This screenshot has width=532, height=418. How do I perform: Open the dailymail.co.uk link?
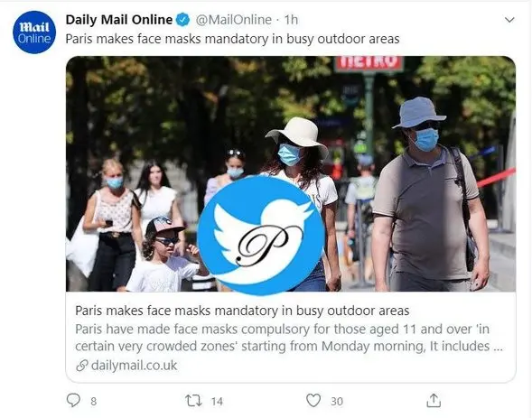134,366
